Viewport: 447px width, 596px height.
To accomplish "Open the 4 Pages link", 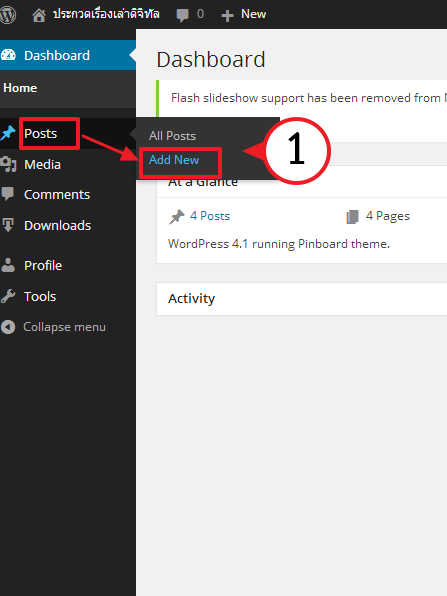I will 388,216.
